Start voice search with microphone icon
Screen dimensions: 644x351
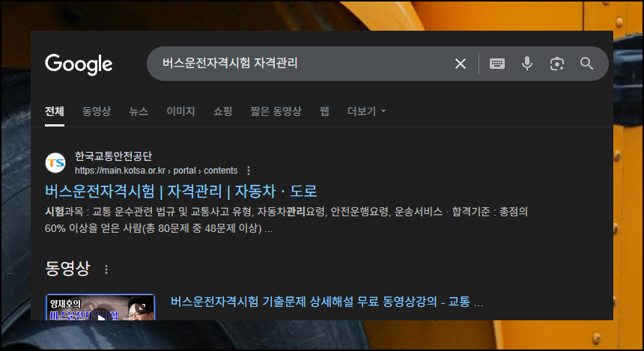[527, 64]
